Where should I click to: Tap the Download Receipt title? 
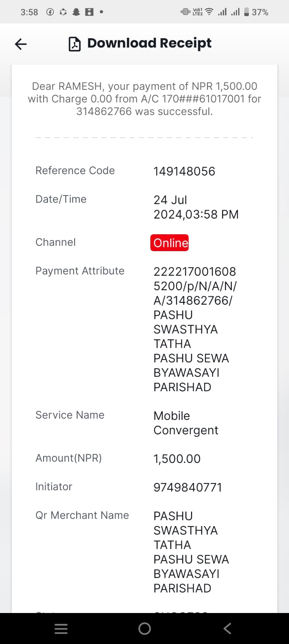point(149,43)
